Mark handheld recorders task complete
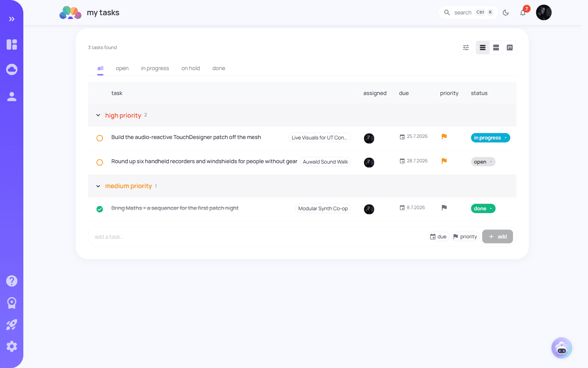The height and width of the screenshot is (368, 588). click(100, 162)
